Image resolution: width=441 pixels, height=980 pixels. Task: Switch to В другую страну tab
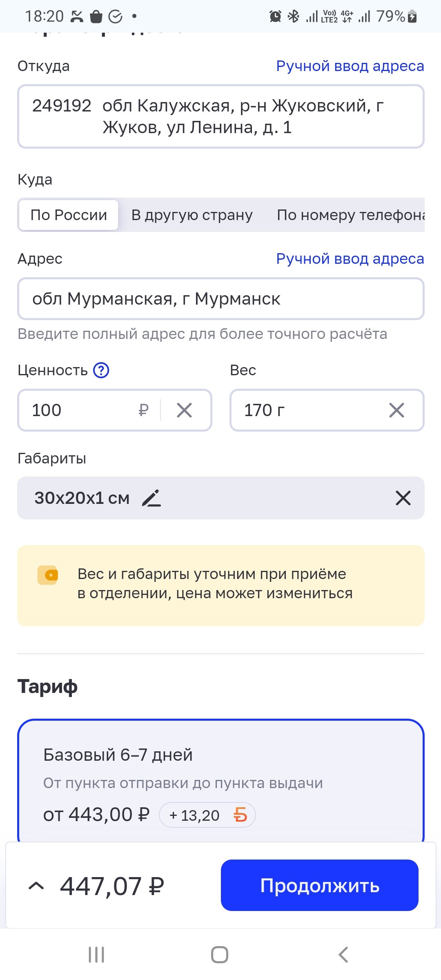(192, 215)
